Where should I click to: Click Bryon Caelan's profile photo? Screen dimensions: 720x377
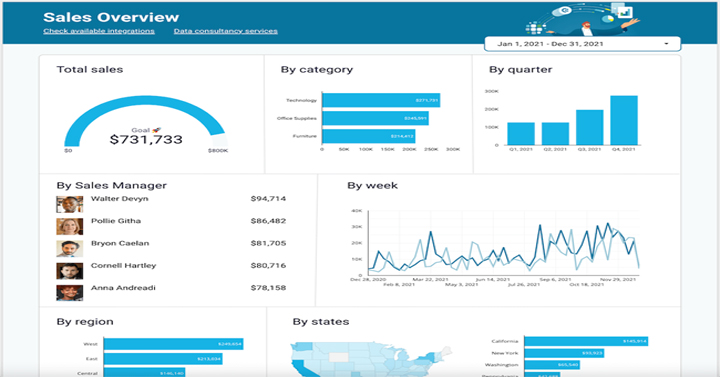point(70,249)
